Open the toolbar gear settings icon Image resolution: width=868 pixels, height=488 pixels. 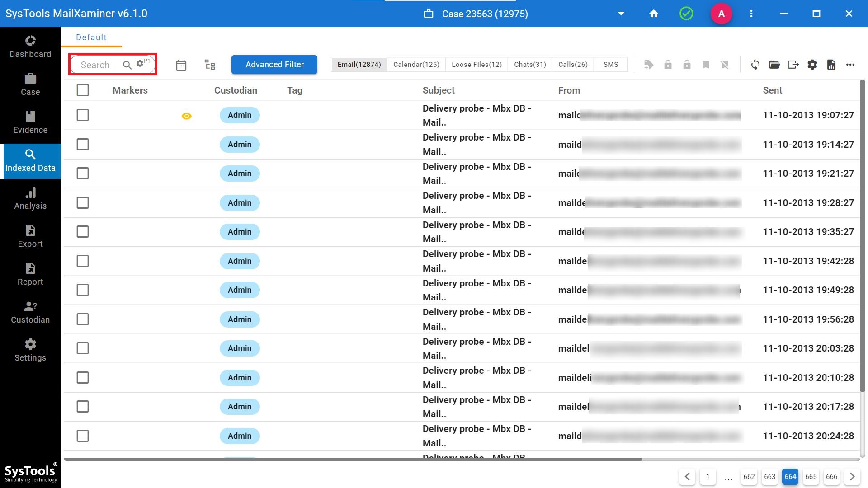click(812, 65)
